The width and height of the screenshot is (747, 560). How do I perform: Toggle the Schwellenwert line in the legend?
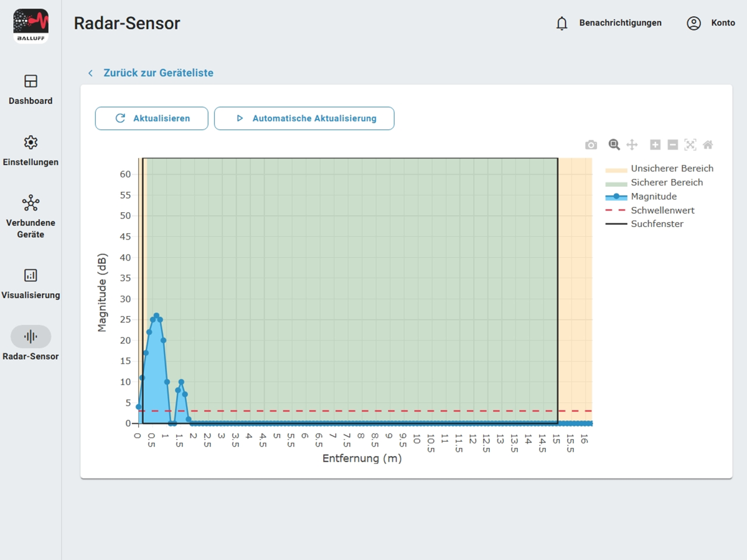pyautogui.click(x=662, y=210)
